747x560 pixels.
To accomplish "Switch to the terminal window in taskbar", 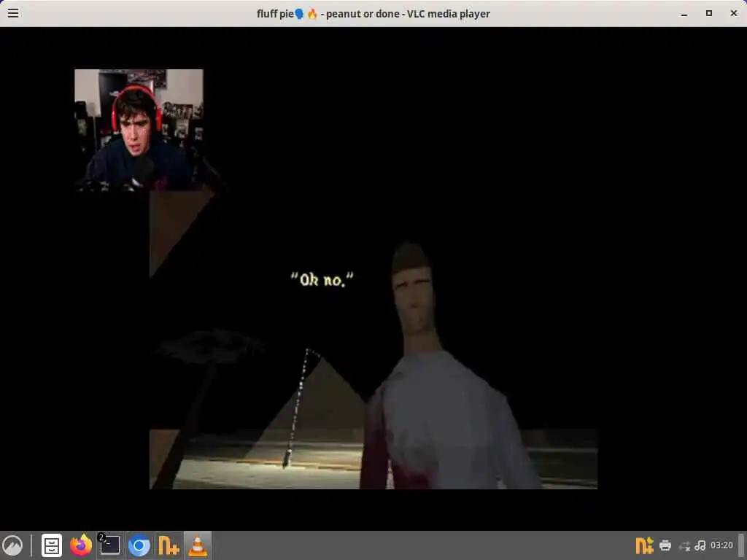I will pyautogui.click(x=110, y=545).
